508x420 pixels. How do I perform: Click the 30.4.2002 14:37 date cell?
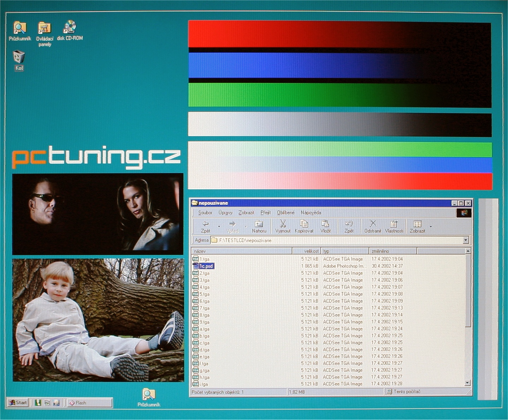[387, 266]
